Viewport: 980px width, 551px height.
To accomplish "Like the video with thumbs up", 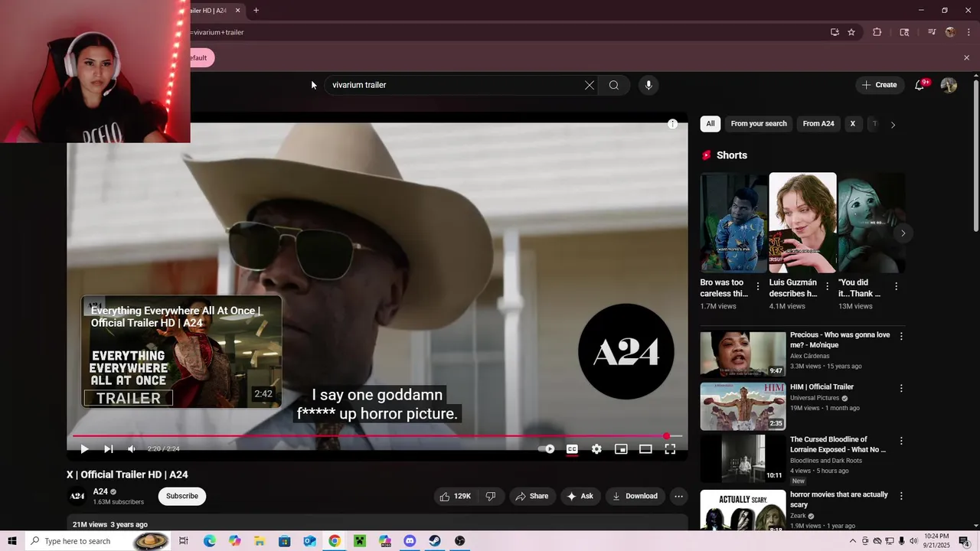I will point(455,496).
